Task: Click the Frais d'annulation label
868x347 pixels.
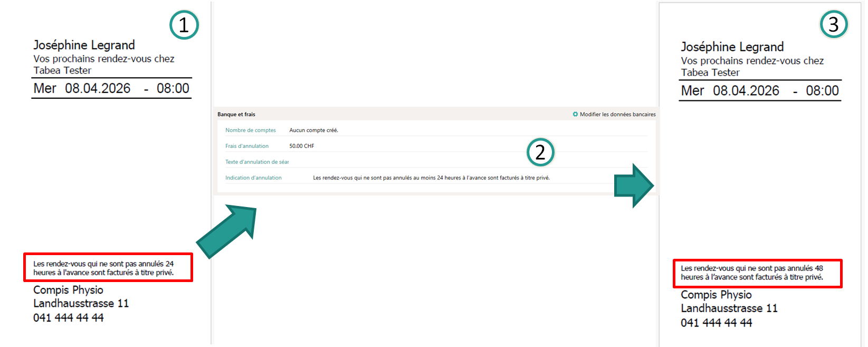Action: coord(246,146)
